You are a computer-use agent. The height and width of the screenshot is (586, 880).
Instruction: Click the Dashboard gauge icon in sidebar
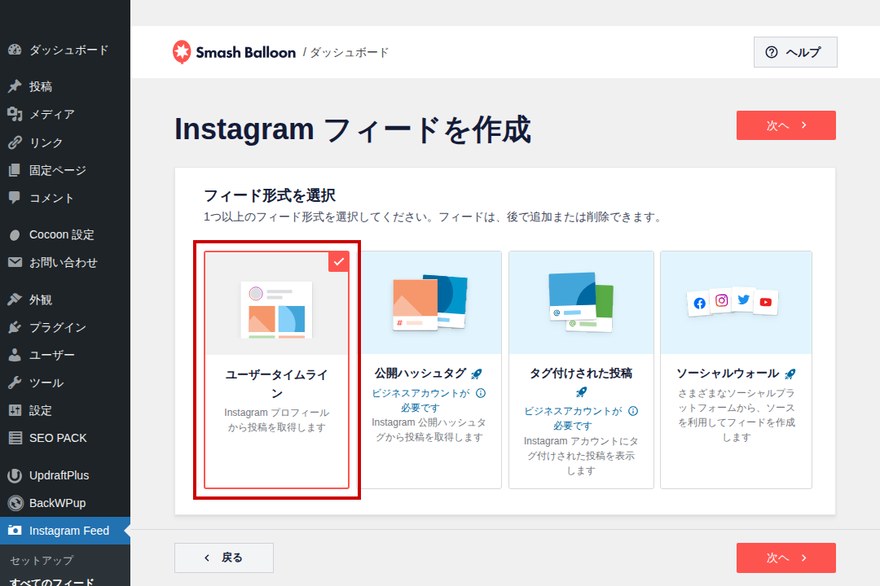click(15, 50)
